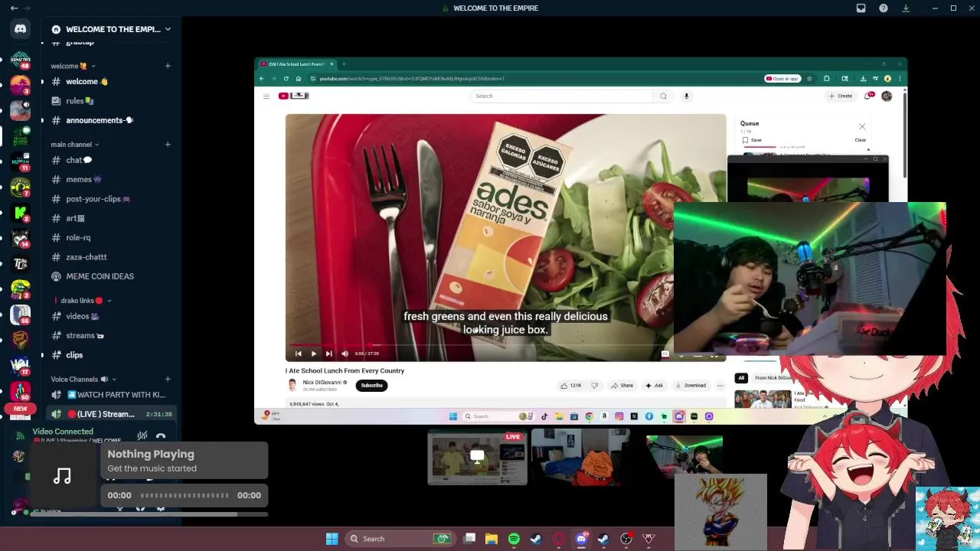Collapse the welcome category
Screen dimensions: 980x551
[73, 66]
